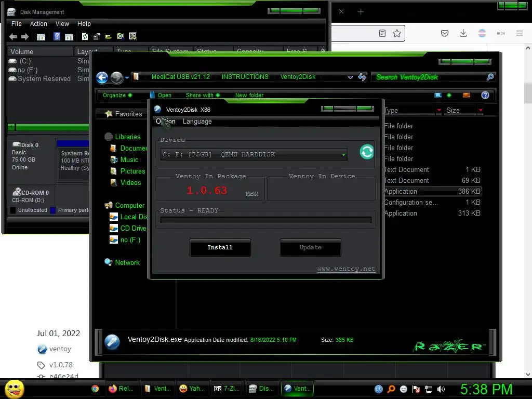Open smiley Start button on taskbar
The width and height of the screenshot is (532, 399).
[14, 389]
